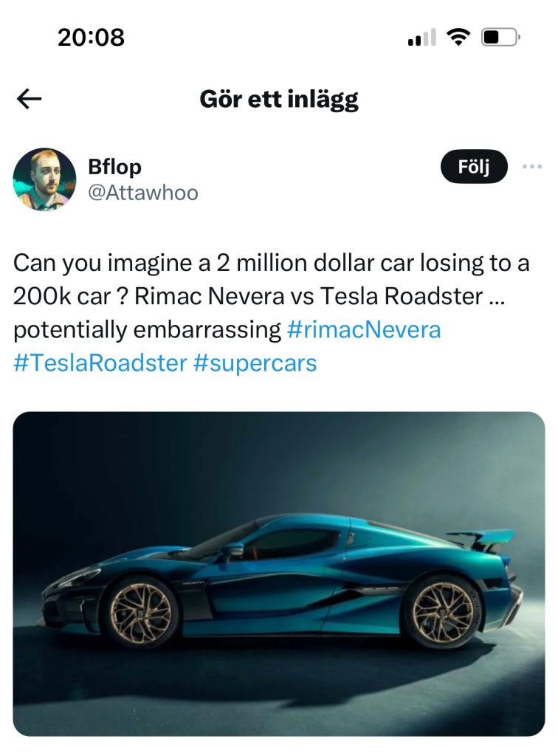Open the #supercars hashtag

point(255,363)
